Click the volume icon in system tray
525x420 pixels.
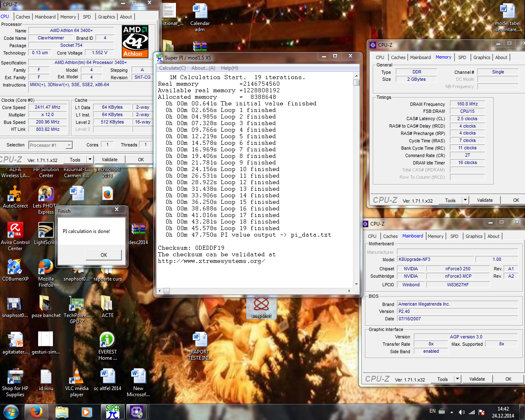pos(461,412)
